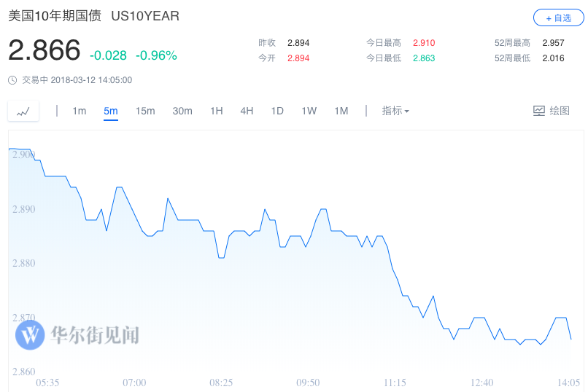Click the US10YEAR ticker title
Image resolution: width=588 pixels, height=392 pixels.
click(145, 16)
